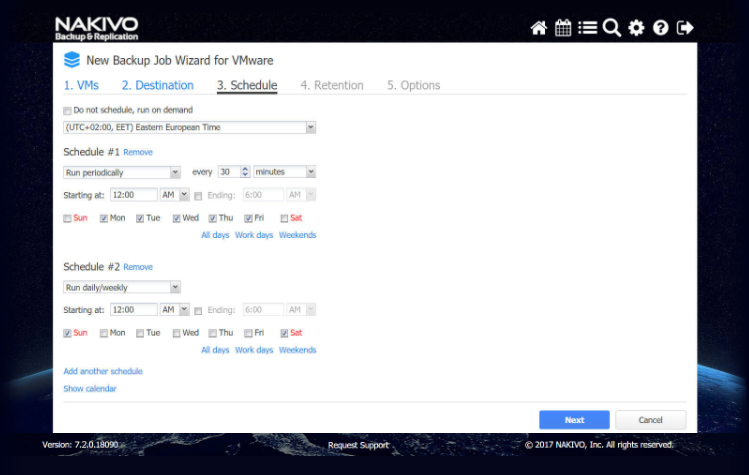Viewport: 749px width, 475px height.
Task: Open the Eastern European Time zone dropdown
Action: coord(190,127)
